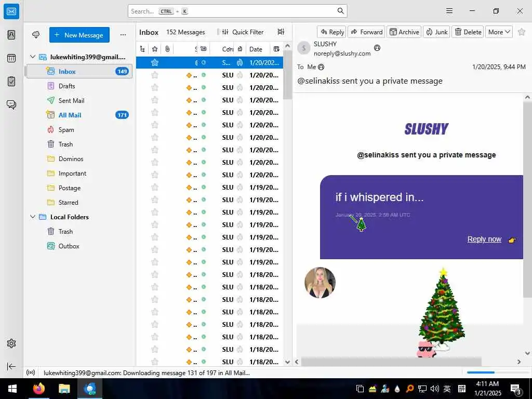The height and width of the screenshot is (399, 532).
Task: Click the online status indicator
Action: click(x=31, y=373)
